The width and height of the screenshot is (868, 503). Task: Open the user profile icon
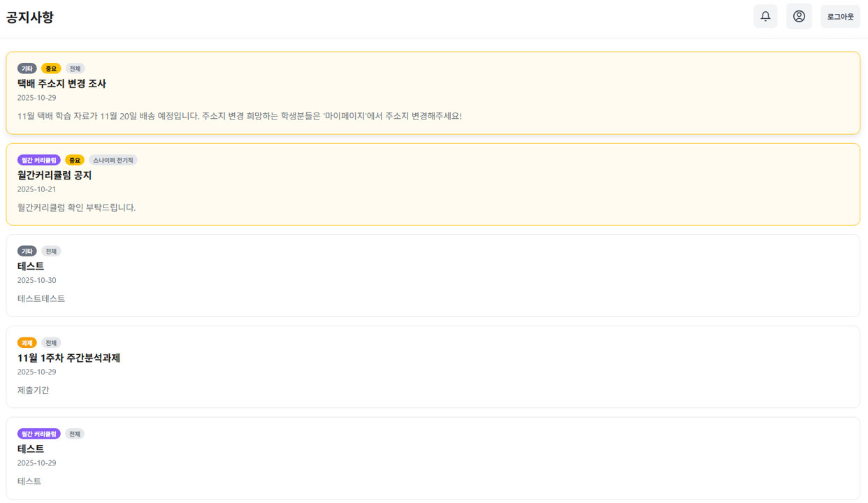pos(799,16)
